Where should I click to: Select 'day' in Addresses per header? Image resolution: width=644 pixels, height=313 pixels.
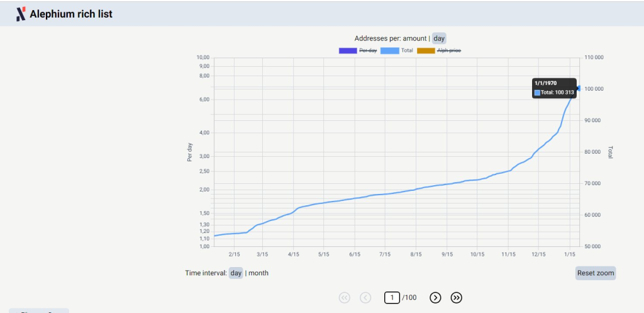coord(439,38)
